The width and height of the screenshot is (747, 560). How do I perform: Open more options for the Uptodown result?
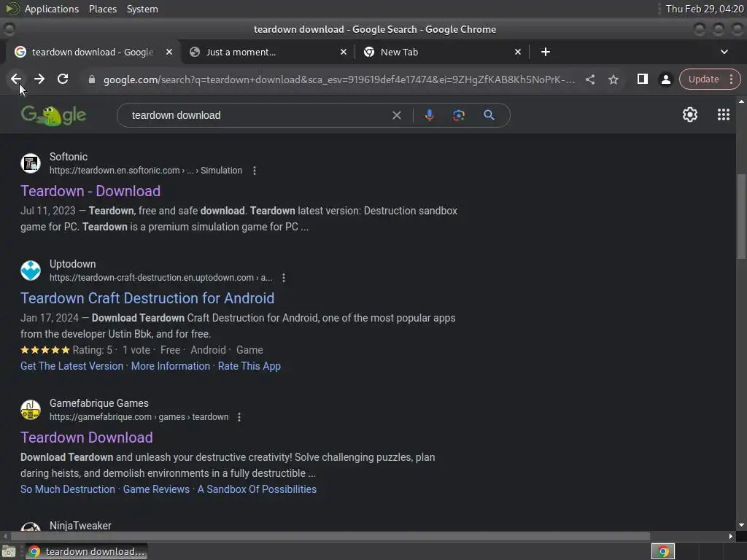(x=284, y=278)
